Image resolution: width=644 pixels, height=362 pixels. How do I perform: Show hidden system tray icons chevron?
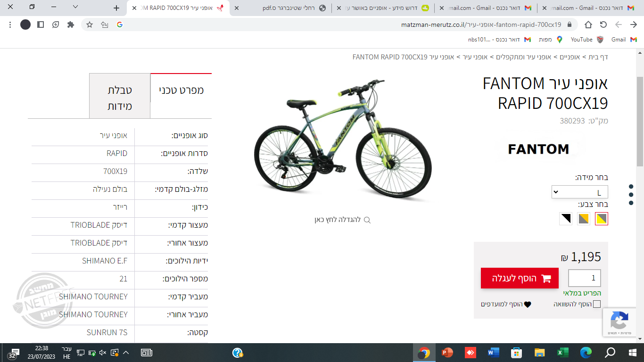[126, 353]
